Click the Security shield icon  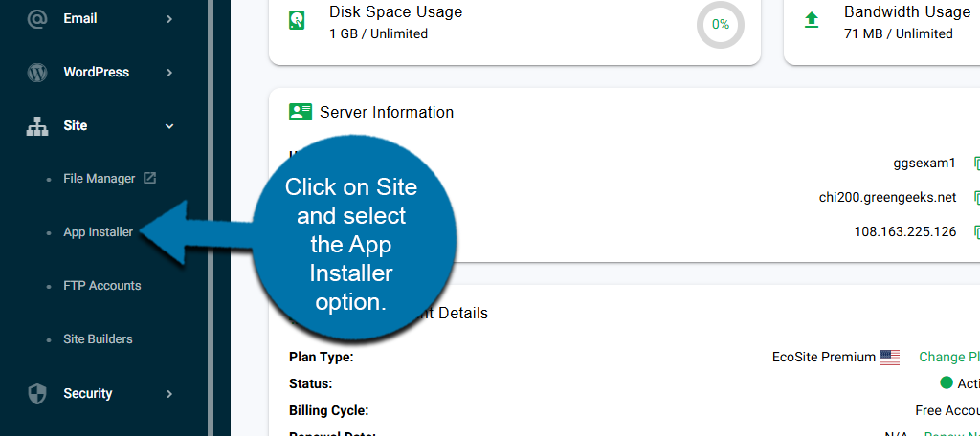pyautogui.click(x=37, y=393)
